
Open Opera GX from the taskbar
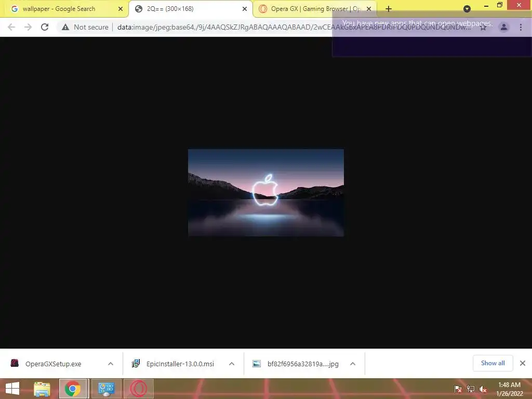139,389
